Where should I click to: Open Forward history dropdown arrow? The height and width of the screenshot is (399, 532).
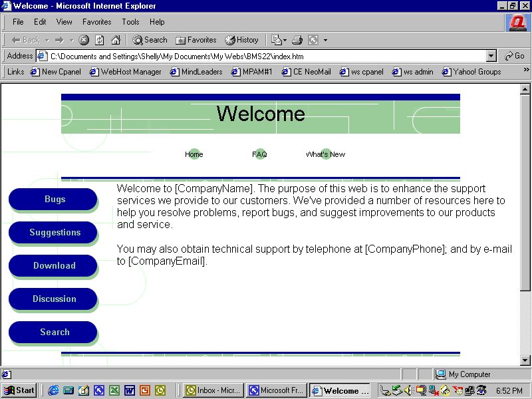(71, 41)
